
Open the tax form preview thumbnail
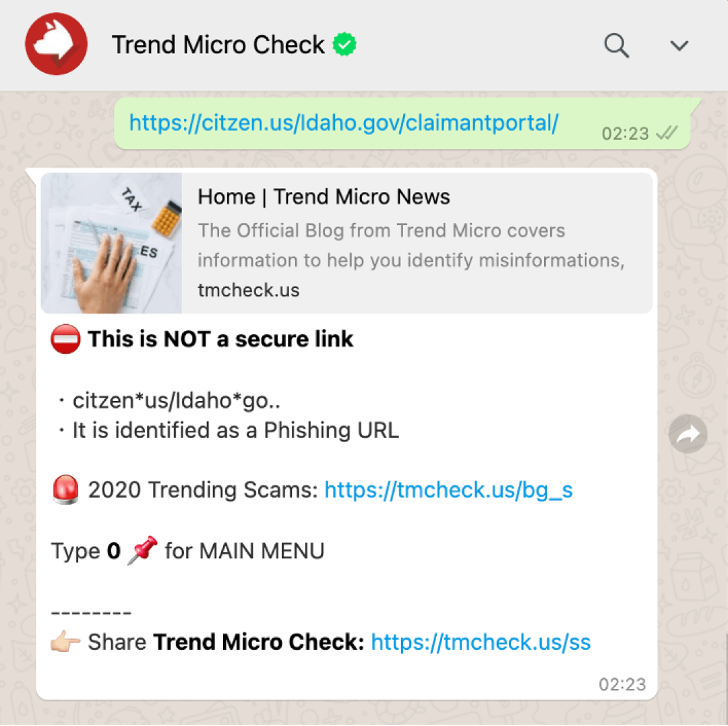111,243
